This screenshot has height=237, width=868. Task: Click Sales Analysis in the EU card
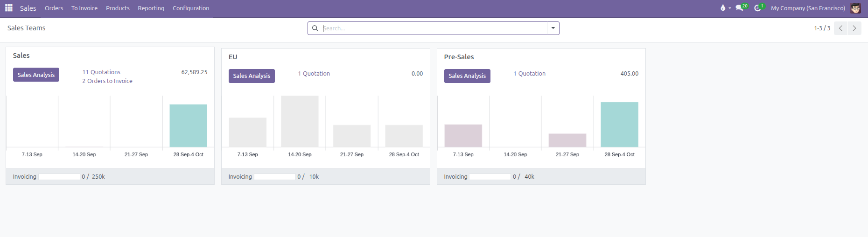[252, 76]
